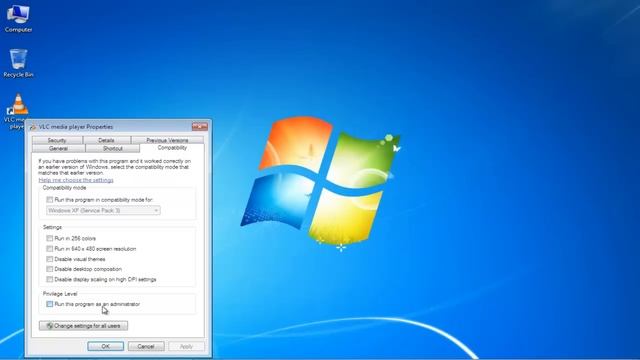Open the Computer desktop icon
640x360 pixels.
pos(18,18)
